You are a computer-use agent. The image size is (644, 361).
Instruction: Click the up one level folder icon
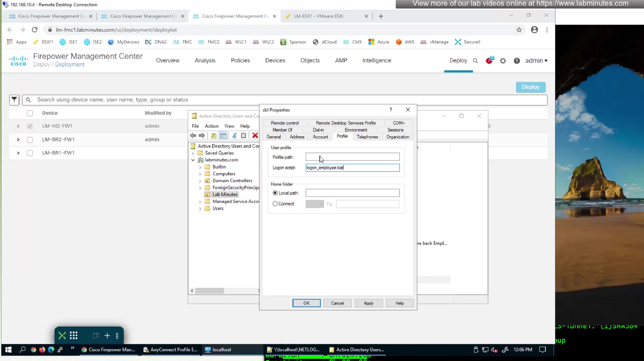[214, 136]
